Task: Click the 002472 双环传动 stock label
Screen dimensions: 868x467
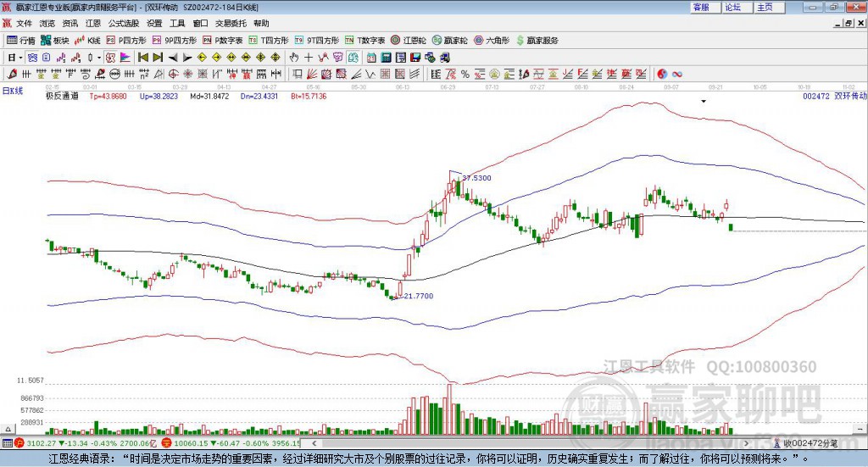Action: coord(835,97)
